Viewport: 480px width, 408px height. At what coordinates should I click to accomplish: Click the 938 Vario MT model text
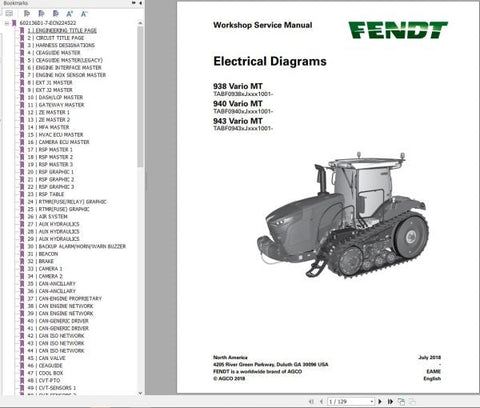point(238,86)
